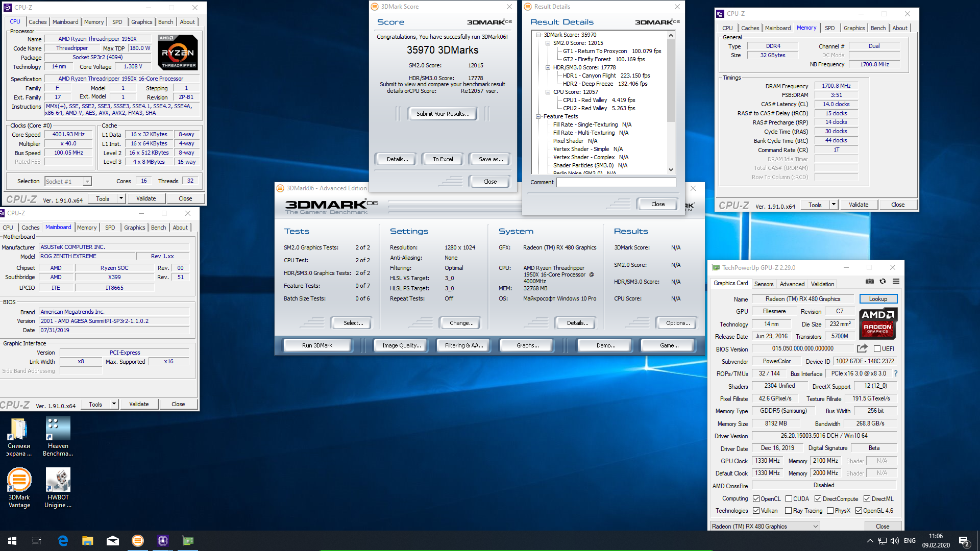Show hidden system tray icons

[870, 541]
